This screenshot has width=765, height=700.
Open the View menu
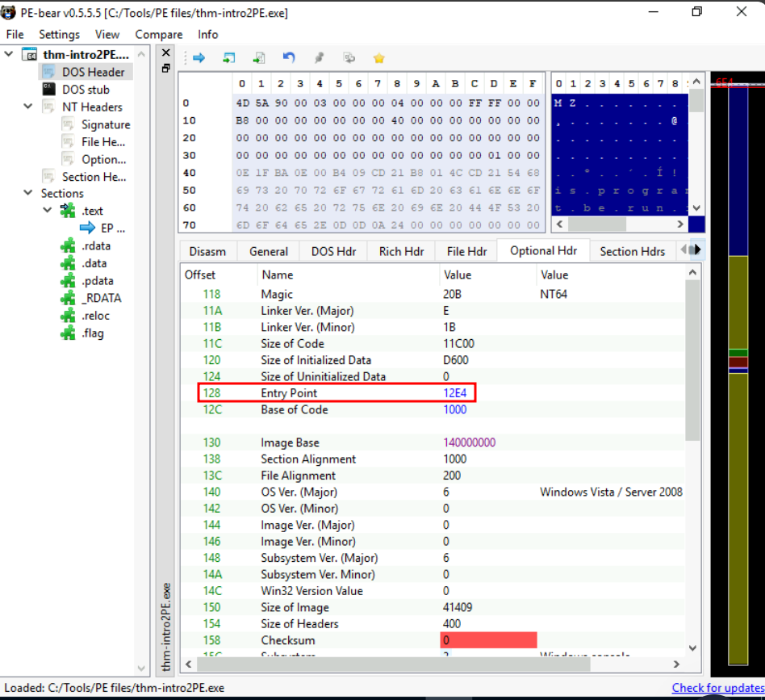coord(107,34)
